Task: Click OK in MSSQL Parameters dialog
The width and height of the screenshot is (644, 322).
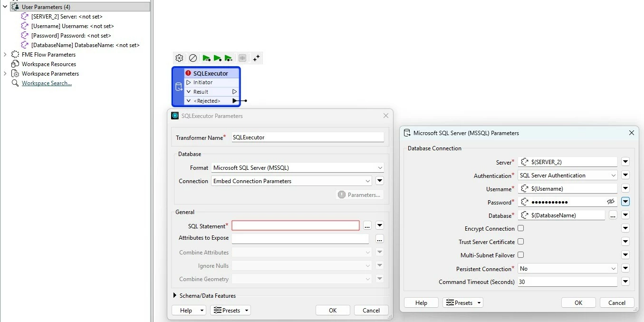Action: tap(578, 302)
